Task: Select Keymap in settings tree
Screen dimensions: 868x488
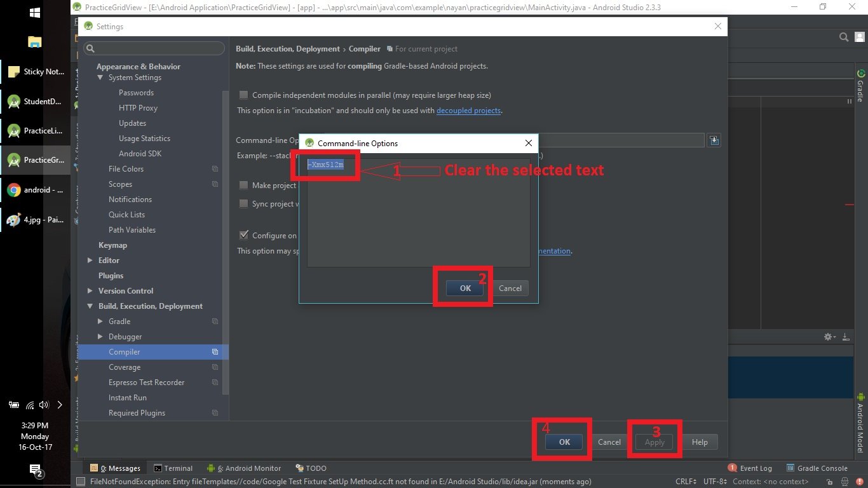Action: [112, 245]
